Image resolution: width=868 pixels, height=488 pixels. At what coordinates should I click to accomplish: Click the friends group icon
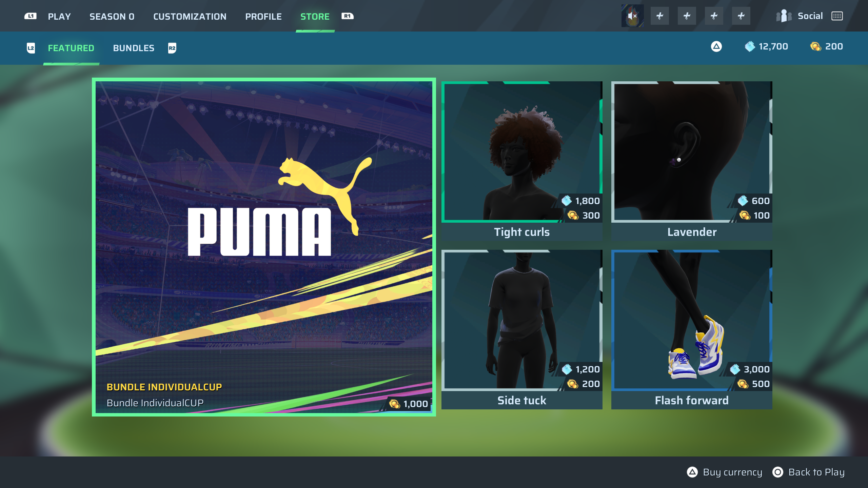784,16
